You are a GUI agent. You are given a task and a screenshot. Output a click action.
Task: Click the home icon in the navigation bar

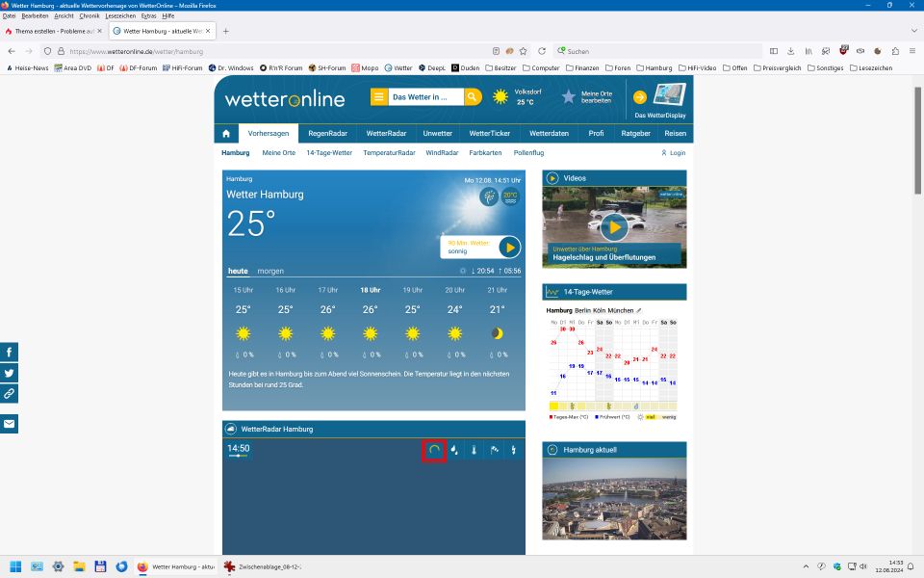click(226, 134)
